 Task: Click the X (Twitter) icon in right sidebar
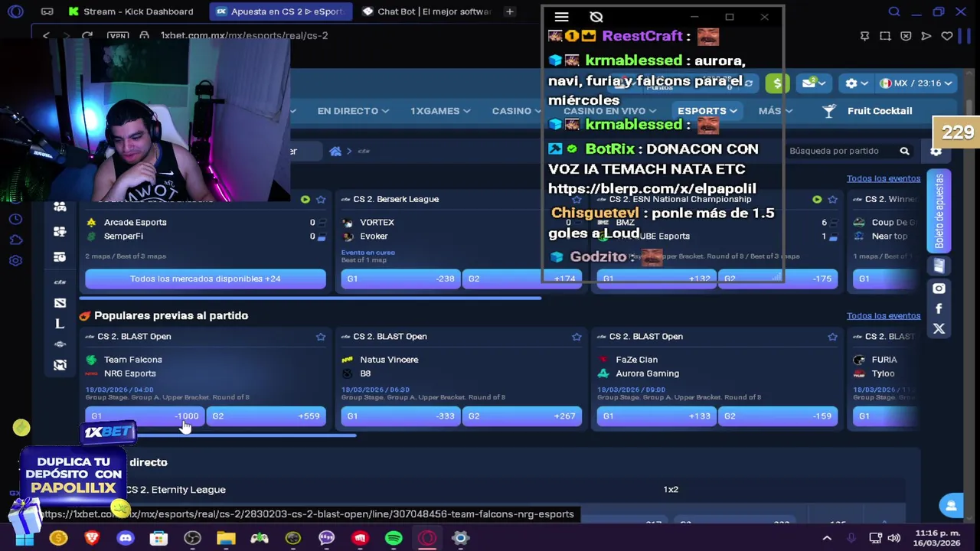(x=939, y=328)
